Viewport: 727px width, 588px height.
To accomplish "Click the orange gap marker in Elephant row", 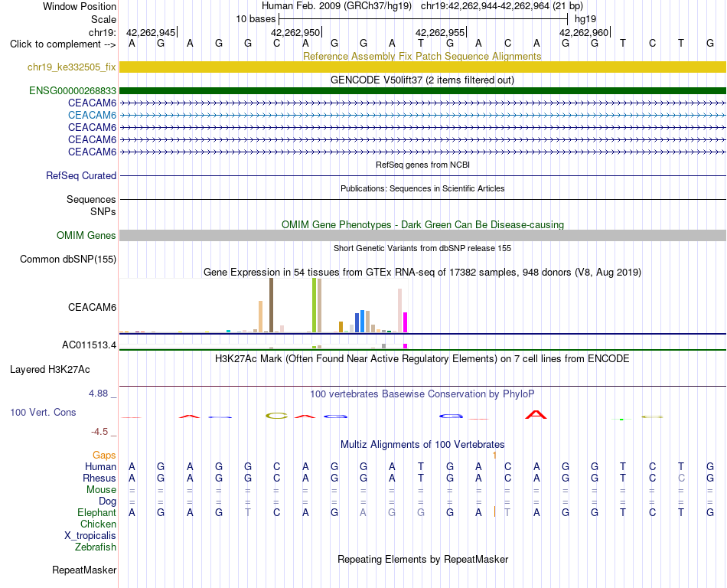I will 494,512.
